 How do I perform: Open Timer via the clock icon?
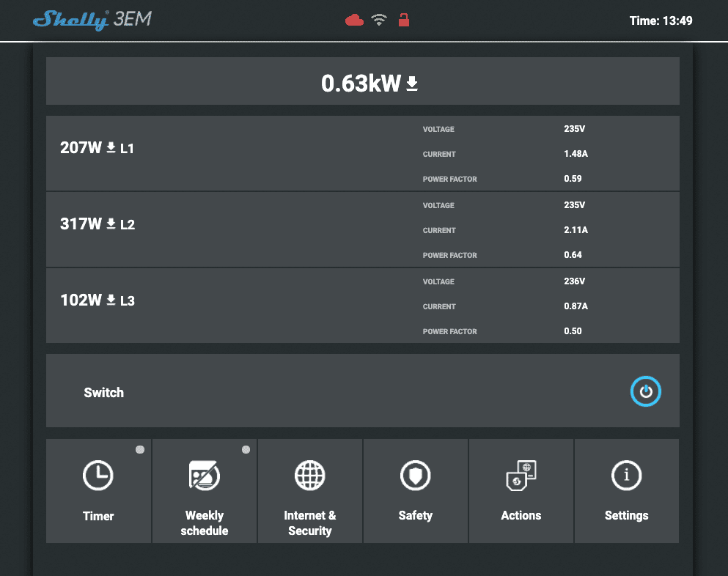tap(98, 476)
